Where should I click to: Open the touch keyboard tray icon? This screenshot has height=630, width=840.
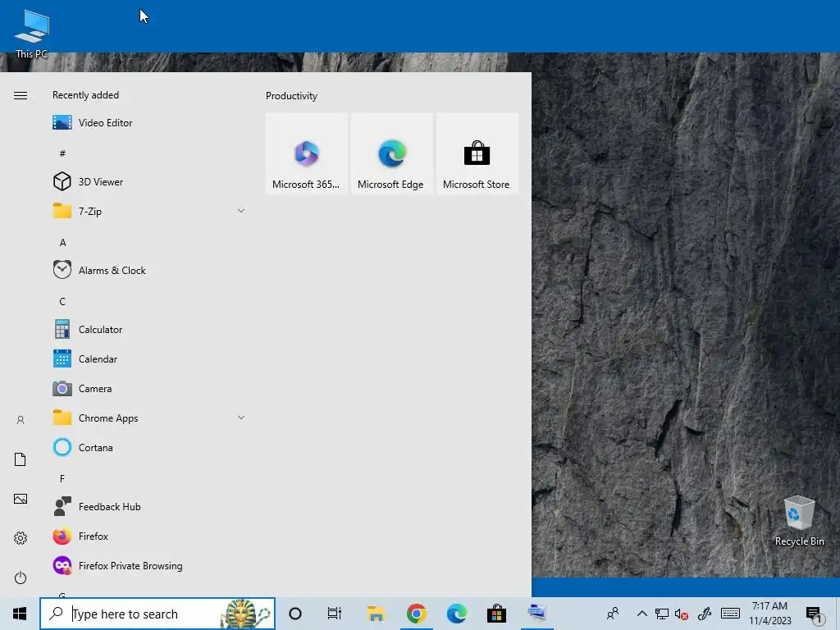(x=730, y=614)
